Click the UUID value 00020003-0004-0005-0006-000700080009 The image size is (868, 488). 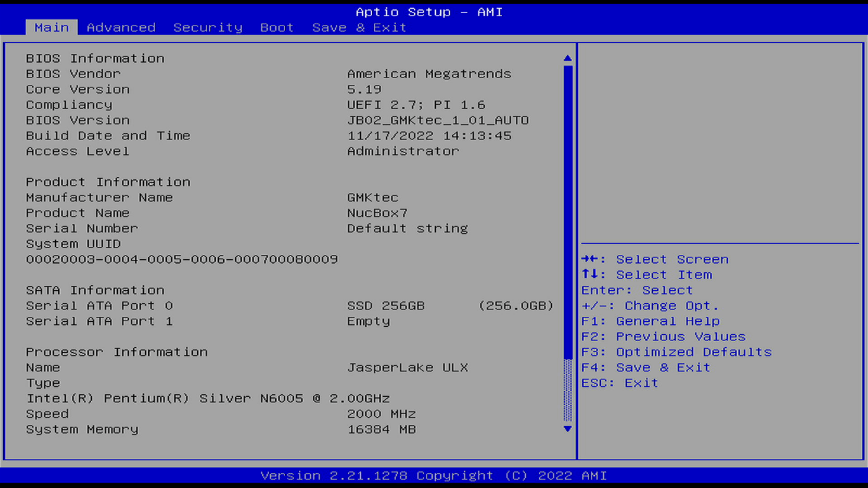tap(182, 259)
